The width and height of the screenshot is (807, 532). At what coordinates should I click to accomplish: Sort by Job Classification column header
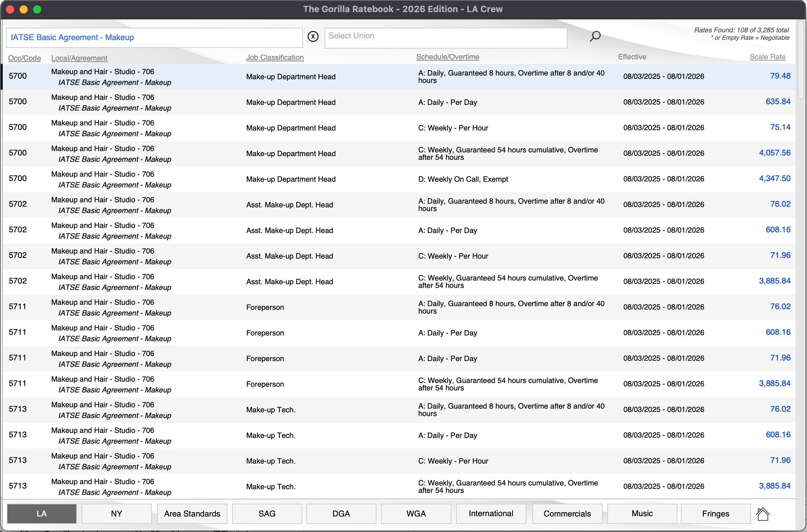point(275,57)
